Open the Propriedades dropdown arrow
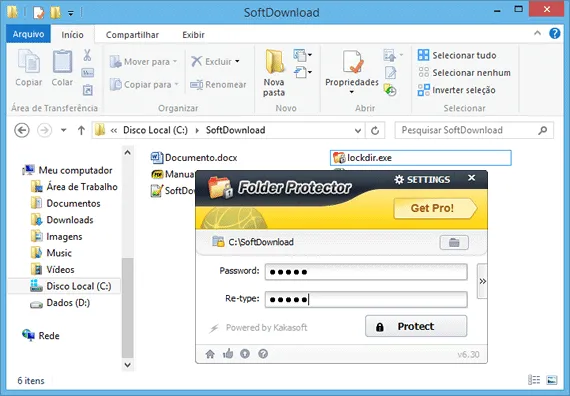 click(352, 92)
